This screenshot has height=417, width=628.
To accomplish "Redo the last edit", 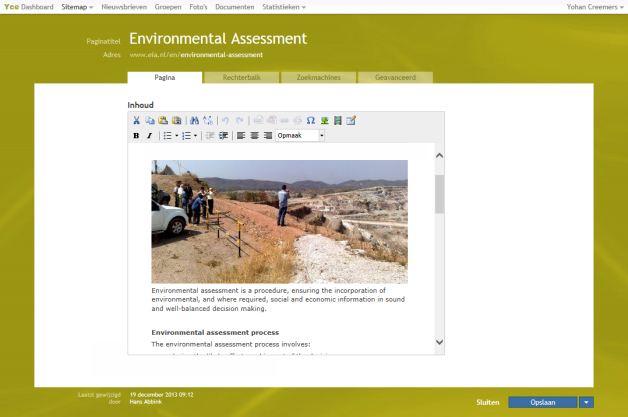I will click(240, 121).
